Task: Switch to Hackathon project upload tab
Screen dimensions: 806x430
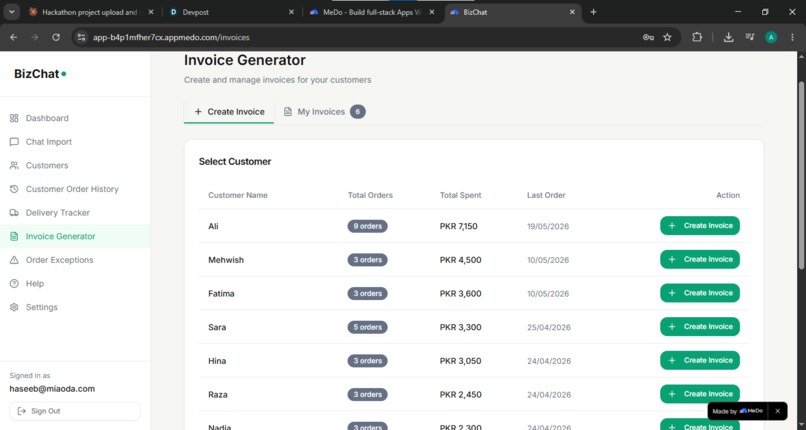Action: [x=90, y=12]
